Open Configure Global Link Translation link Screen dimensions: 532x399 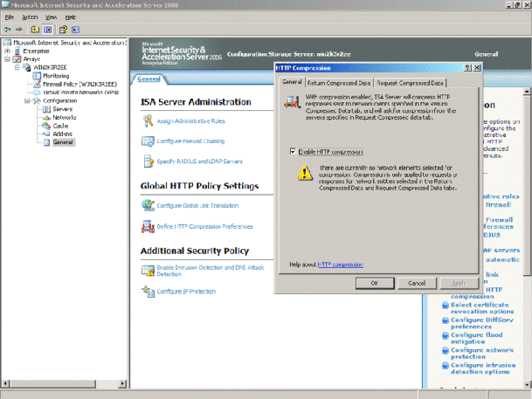click(x=197, y=205)
